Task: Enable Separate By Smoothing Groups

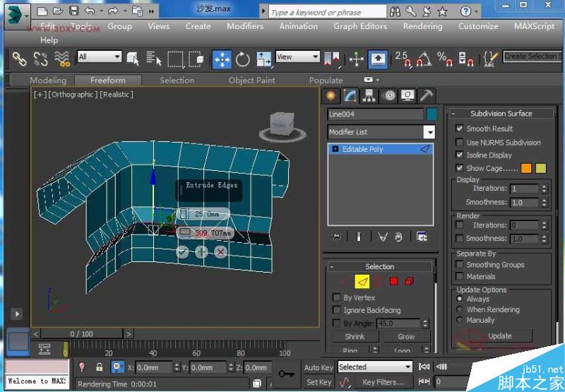Action: tap(459, 264)
